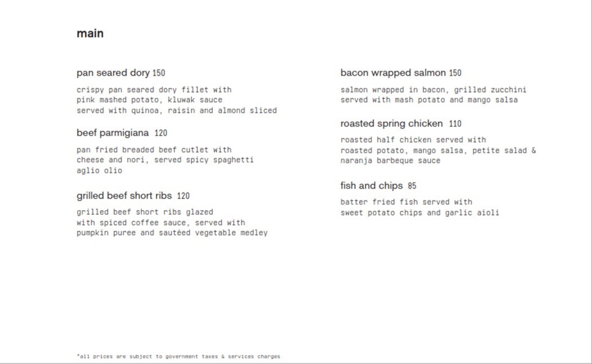Image resolution: width=592 pixels, height=364 pixels.
Task: Click the 150 price beside pan seared dory
Action: click(x=158, y=73)
